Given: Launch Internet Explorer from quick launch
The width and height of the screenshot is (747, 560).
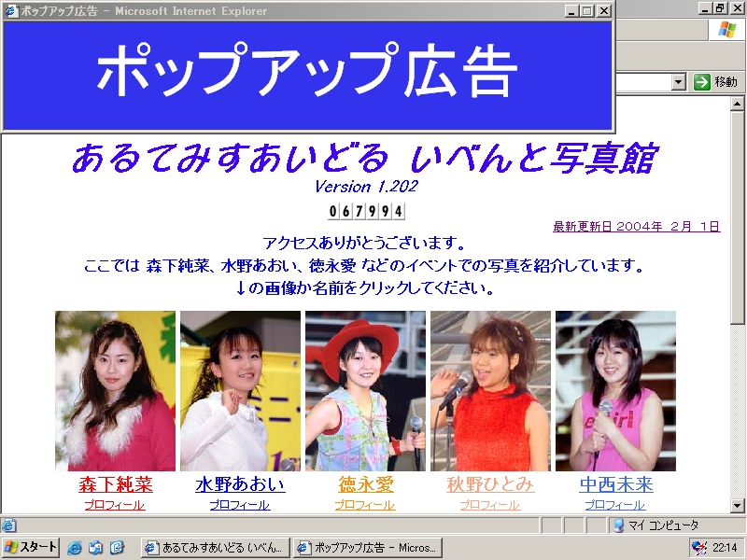Looking at the screenshot, I should click(75, 548).
